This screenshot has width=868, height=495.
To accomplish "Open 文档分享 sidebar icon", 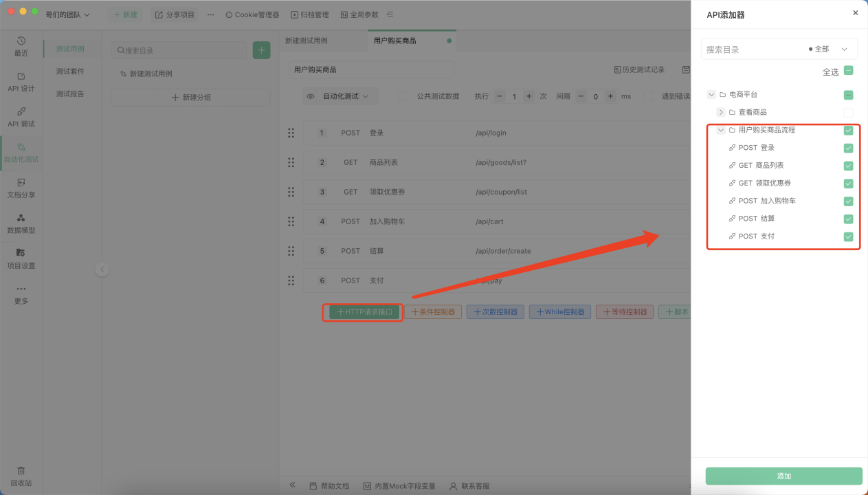I will [x=21, y=188].
